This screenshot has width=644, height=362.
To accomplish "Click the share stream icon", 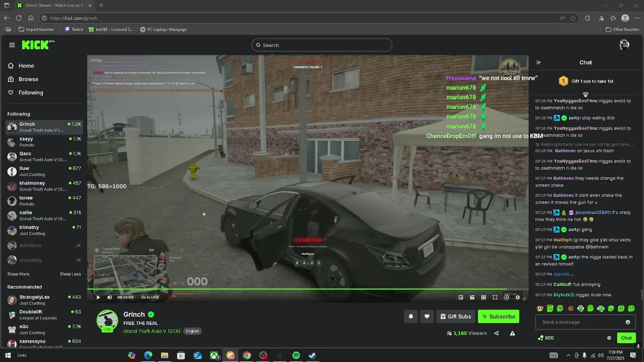I will [x=497, y=333].
